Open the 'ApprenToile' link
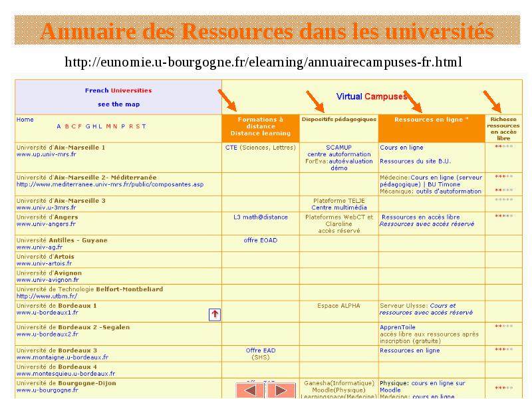 pyautogui.click(x=397, y=327)
